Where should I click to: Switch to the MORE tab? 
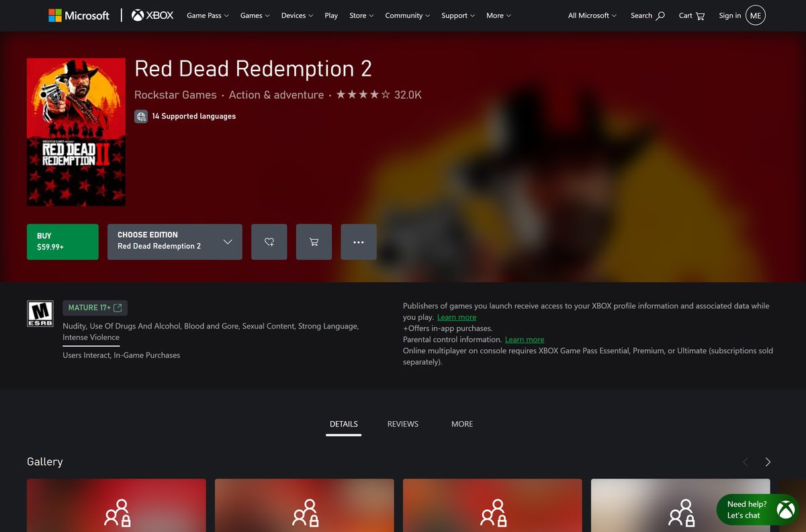click(462, 424)
